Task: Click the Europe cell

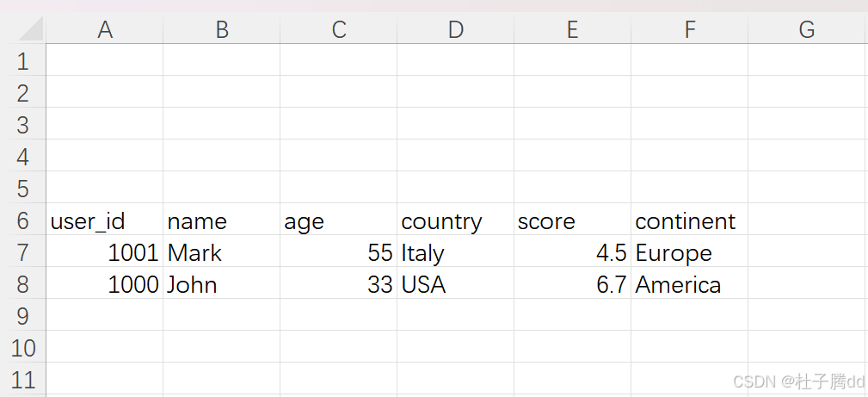Action: pyautogui.click(x=690, y=253)
